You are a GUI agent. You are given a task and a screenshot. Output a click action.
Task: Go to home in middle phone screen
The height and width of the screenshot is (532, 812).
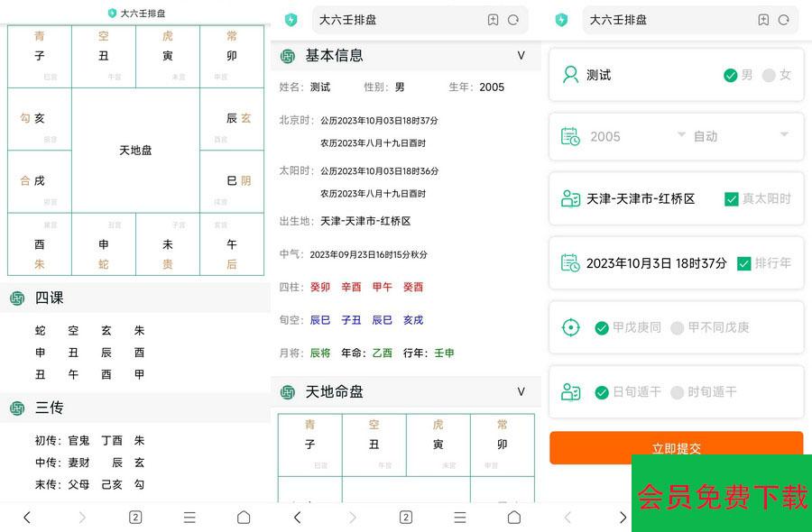(x=514, y=517)
